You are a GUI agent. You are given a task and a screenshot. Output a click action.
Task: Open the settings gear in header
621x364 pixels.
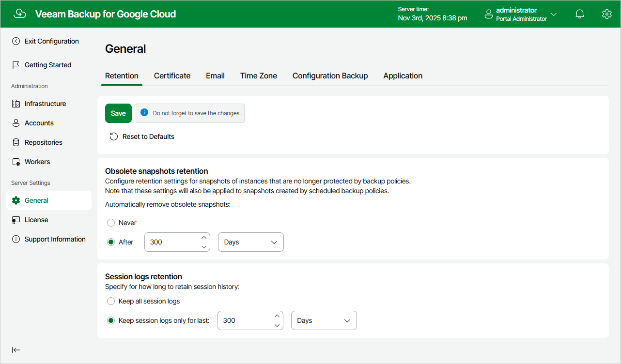(607, 14)
